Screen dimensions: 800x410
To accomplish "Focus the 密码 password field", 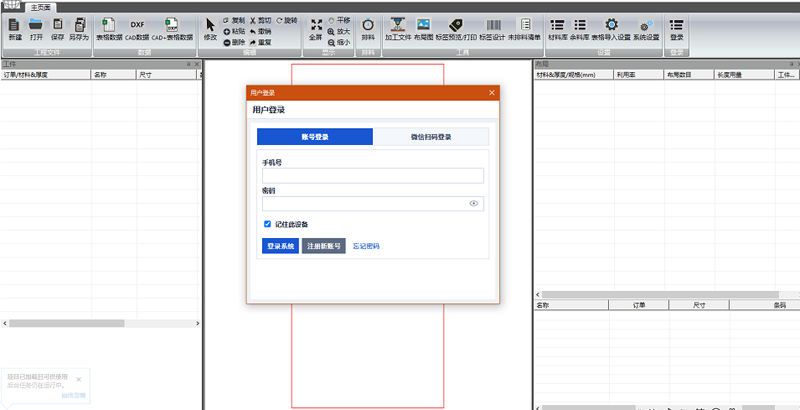I will point(373,203).
